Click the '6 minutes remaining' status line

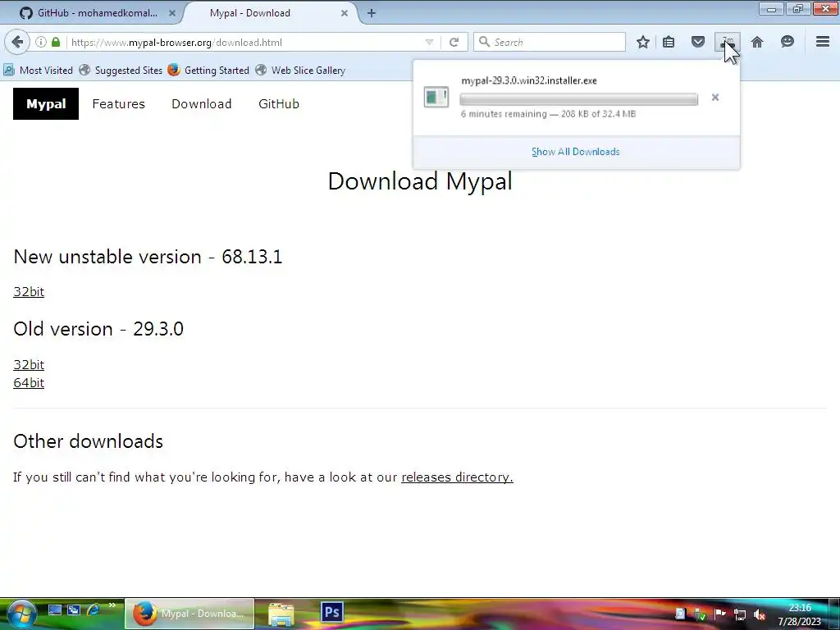click(x=548, y=113)
